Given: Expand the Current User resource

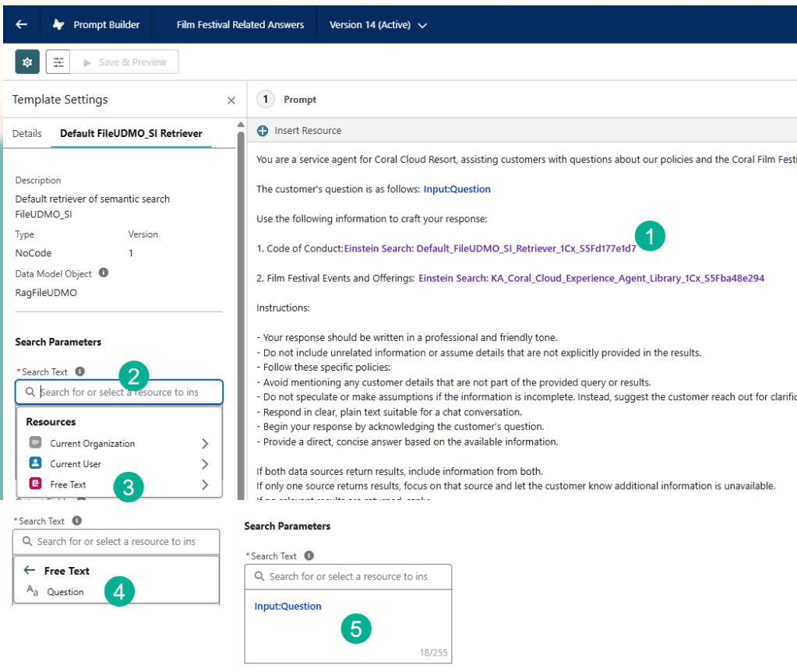Looking at the screenshot, I should (204, 464).
